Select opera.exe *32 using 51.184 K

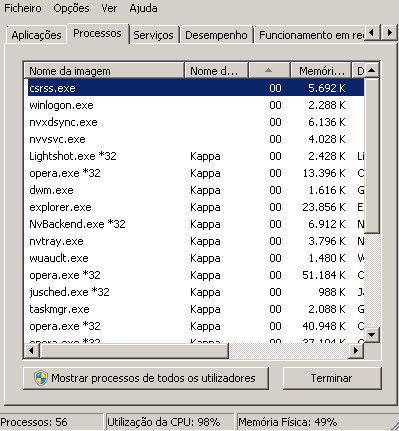[x=195, y=275]
